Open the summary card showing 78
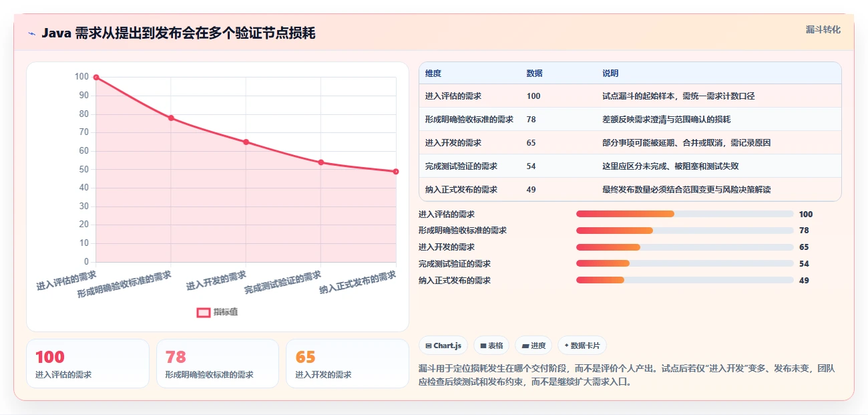Viewport: 868px width, 415px height. pos(218,364)
